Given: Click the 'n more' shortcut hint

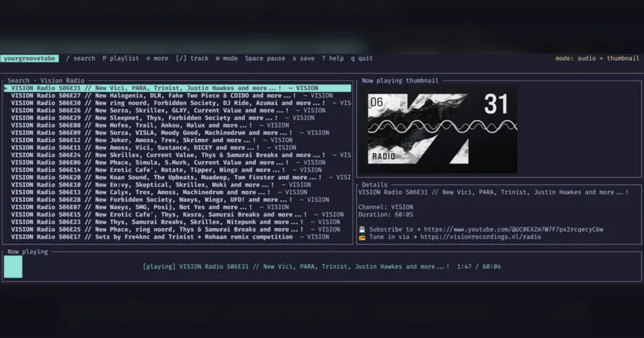Looking at the screenshot, I should tap(157, 58).
